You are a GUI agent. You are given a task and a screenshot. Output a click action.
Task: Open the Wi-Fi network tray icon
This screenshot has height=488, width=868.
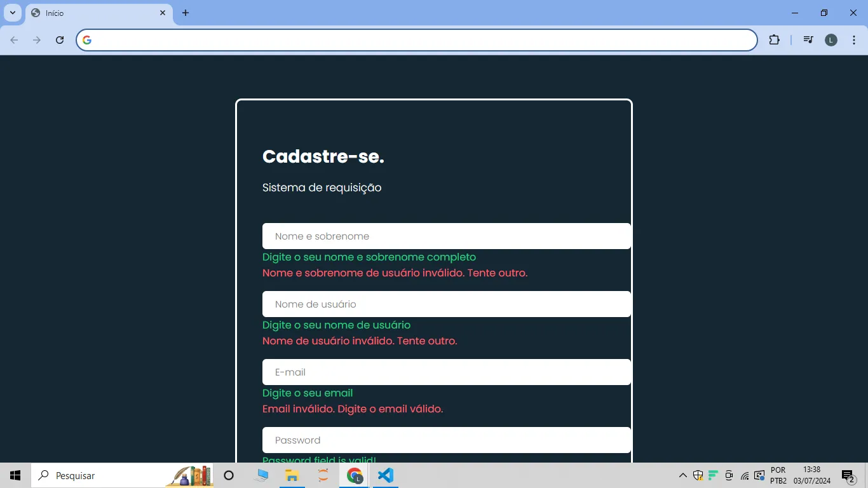pos(745,476)
